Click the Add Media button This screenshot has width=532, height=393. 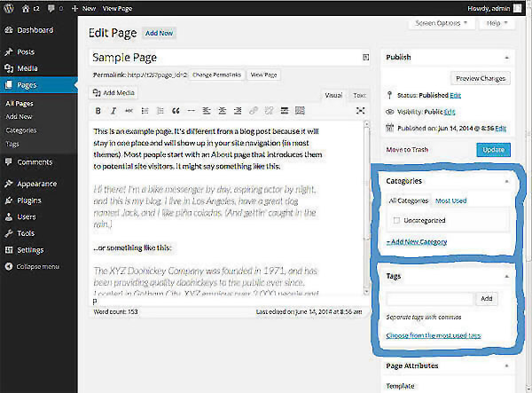(115, 92)
